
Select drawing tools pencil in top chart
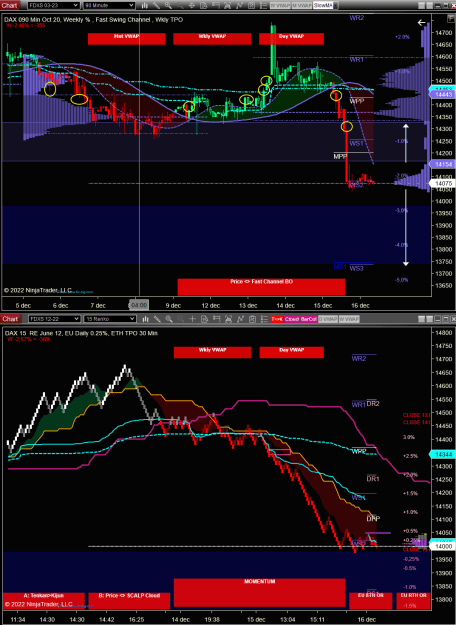click(x=156, y=6)
